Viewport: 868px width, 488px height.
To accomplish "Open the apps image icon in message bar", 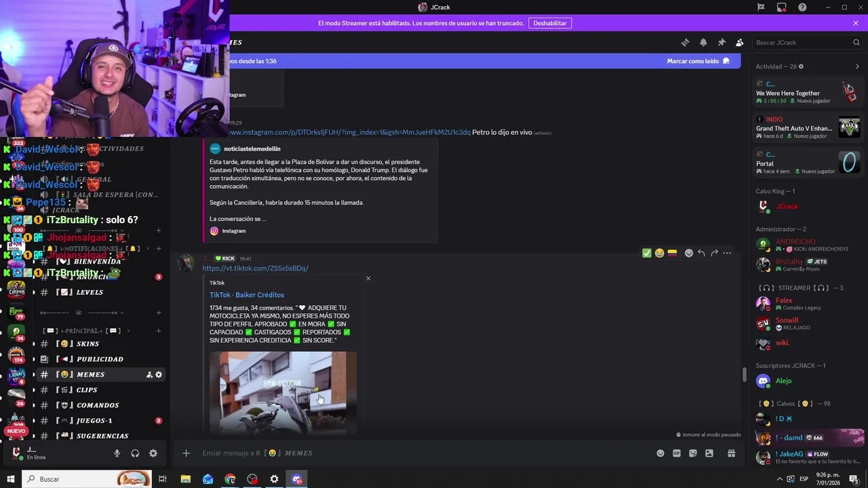I will coord(709,453).
